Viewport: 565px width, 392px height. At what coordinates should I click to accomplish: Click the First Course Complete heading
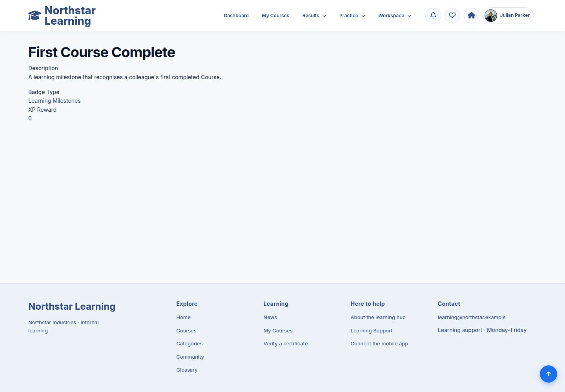102,53
